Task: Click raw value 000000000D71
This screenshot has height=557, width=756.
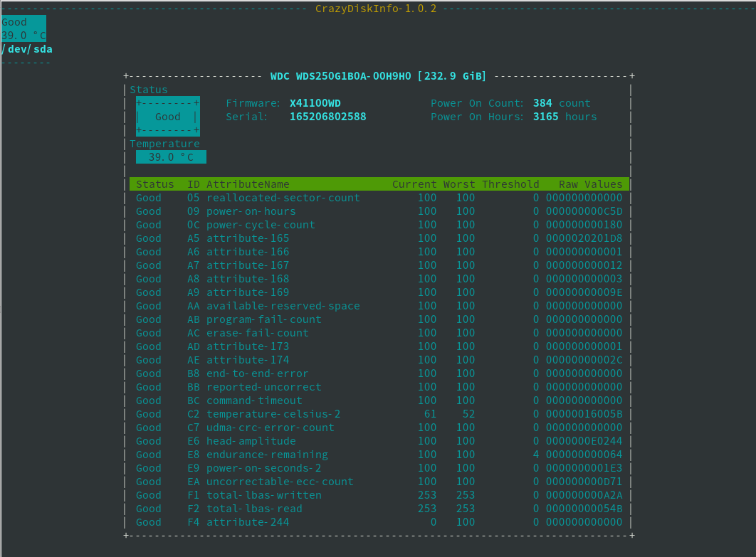Action: coord(584,481)
